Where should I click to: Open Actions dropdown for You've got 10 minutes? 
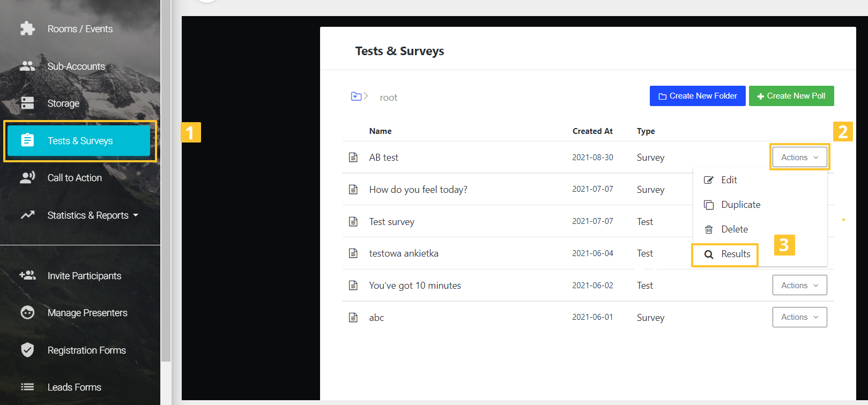[x=799, y=285]
